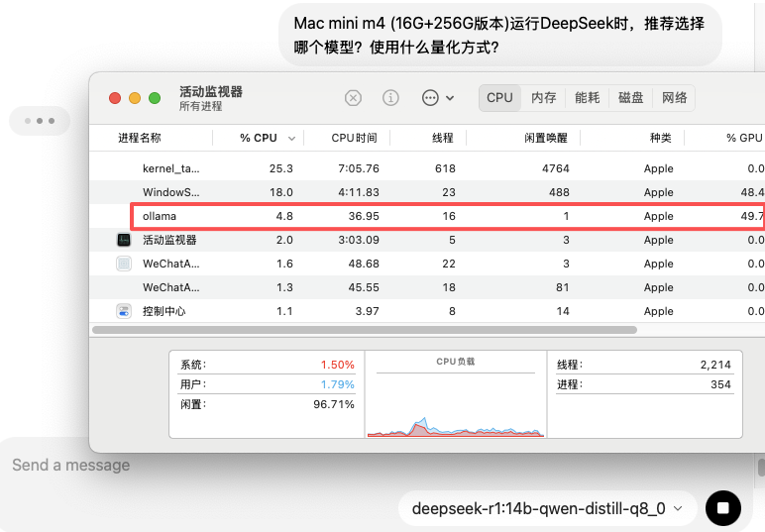Select the 控制中心 process name

[164, 311]
